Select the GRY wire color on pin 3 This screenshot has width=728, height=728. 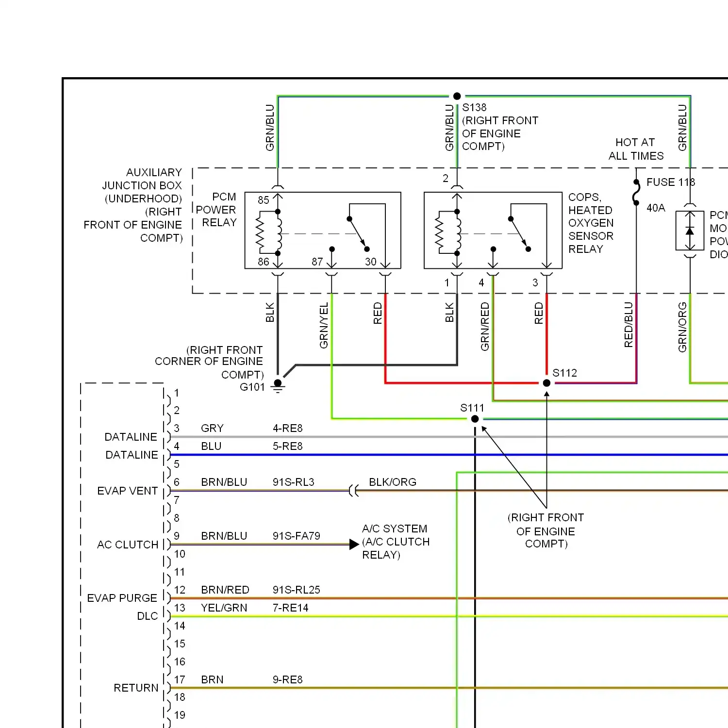click(212, 428)
